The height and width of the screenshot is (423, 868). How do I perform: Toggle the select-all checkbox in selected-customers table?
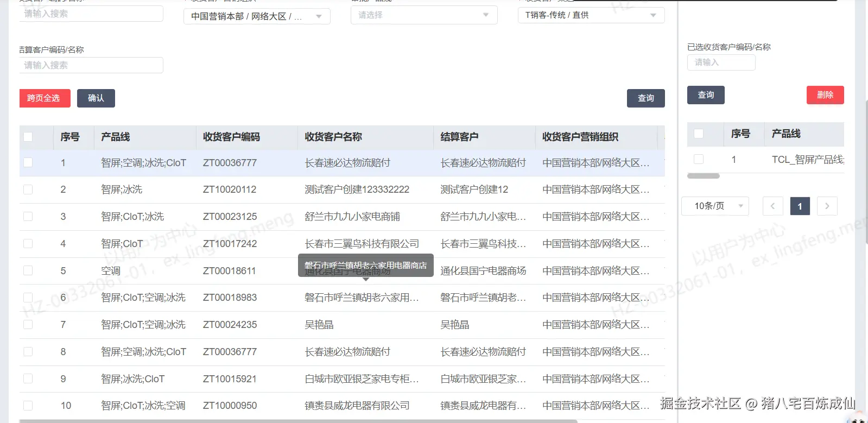pyautogui.click(x=699, y=134)
